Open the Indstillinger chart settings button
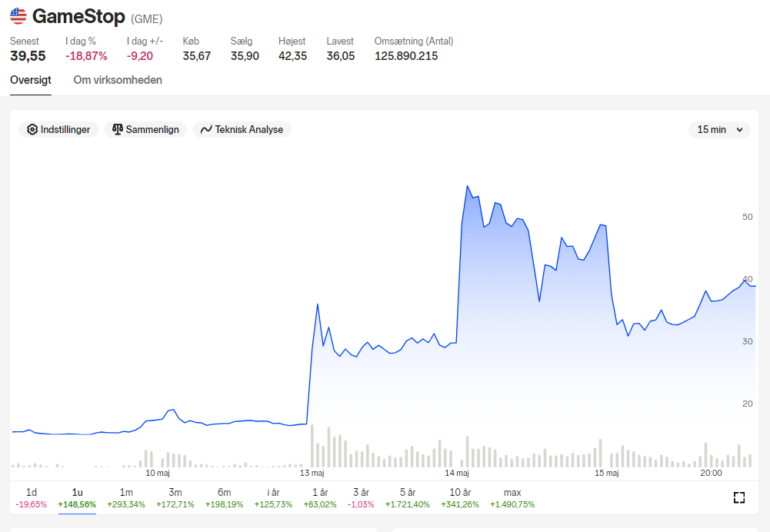770x532 pixels. coord(58,130)
